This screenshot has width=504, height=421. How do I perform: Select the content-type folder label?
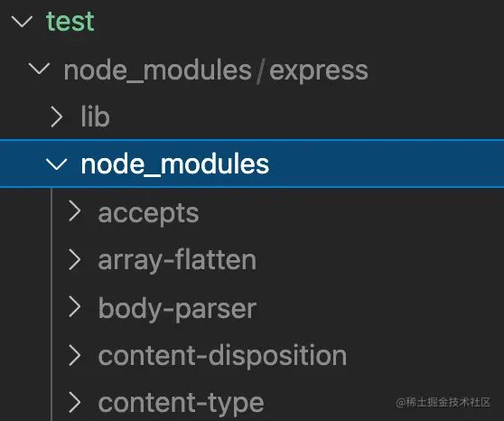[x=181, y=403]
